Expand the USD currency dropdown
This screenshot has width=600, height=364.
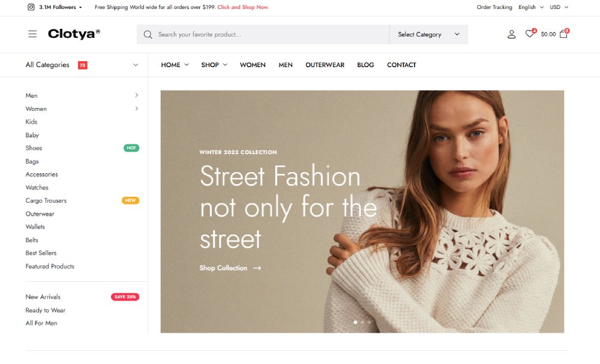[x=559, y=7]
